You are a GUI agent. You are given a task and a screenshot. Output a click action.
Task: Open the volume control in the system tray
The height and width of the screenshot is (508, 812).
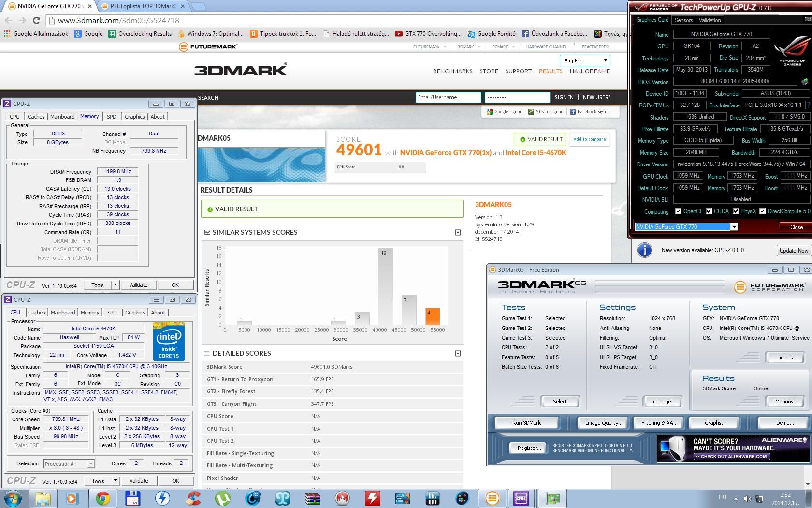click(x=747, y=498)
